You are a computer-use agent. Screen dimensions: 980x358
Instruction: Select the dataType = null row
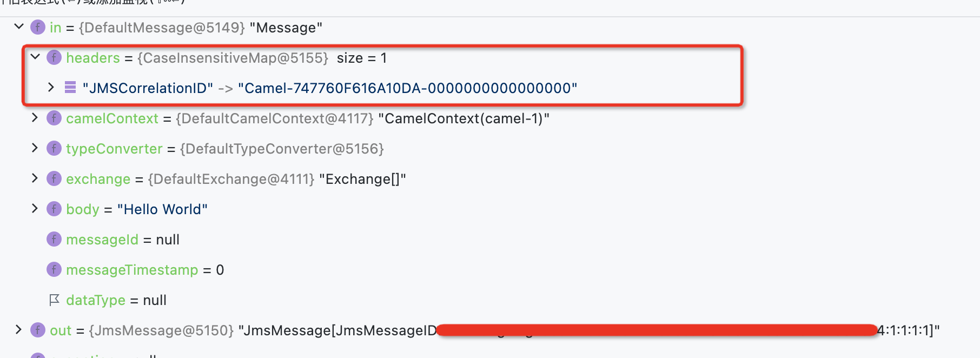tap(490, 300)
